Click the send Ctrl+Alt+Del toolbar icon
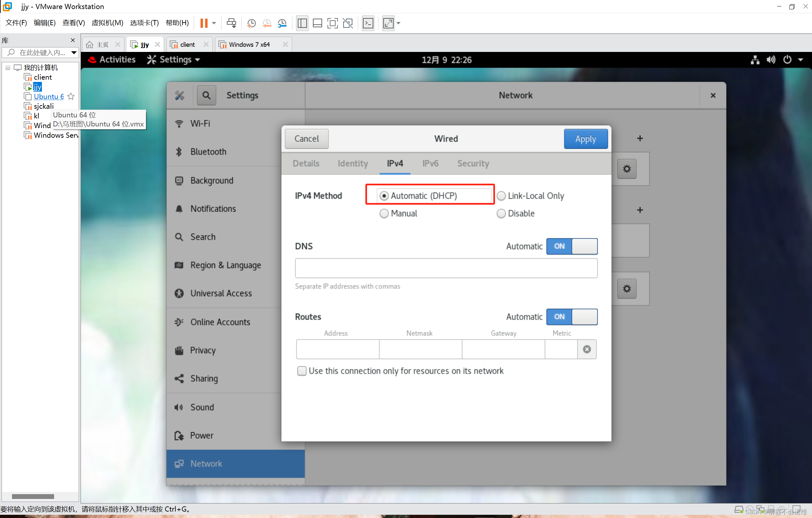The width and height of the screenshot is (812, 518). point(231,23)
